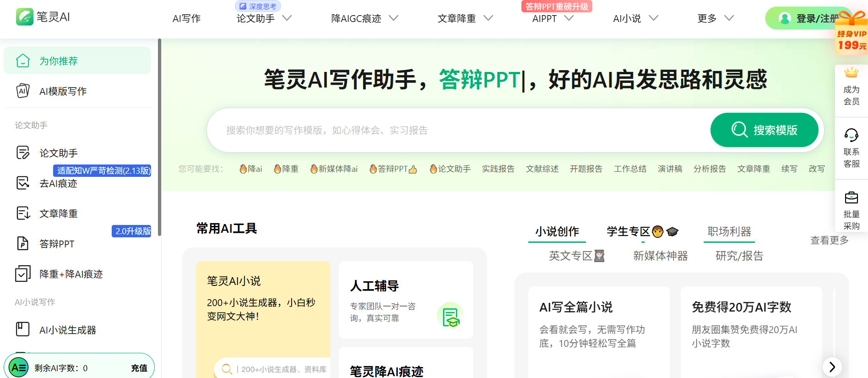Image resolution: width=868 pixels, height=378 pixels.
Task: Open the AI写全篇小说 card
Action: point(599,332)
